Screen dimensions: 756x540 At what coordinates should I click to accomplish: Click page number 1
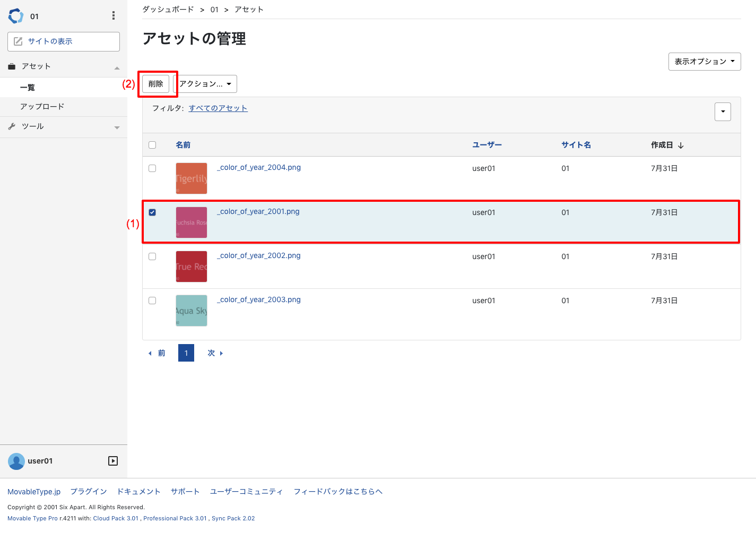point(186,353)
